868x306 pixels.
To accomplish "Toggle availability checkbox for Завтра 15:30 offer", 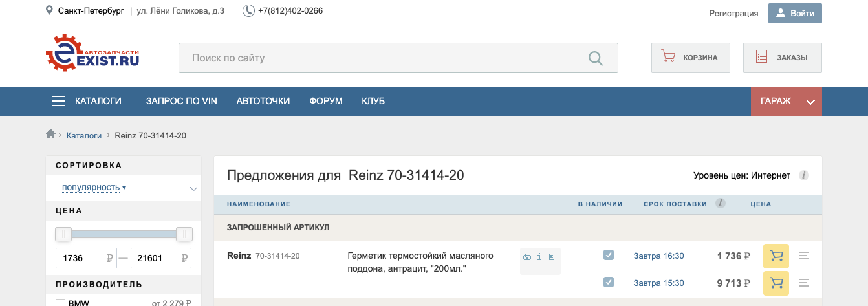I will 609,282.
